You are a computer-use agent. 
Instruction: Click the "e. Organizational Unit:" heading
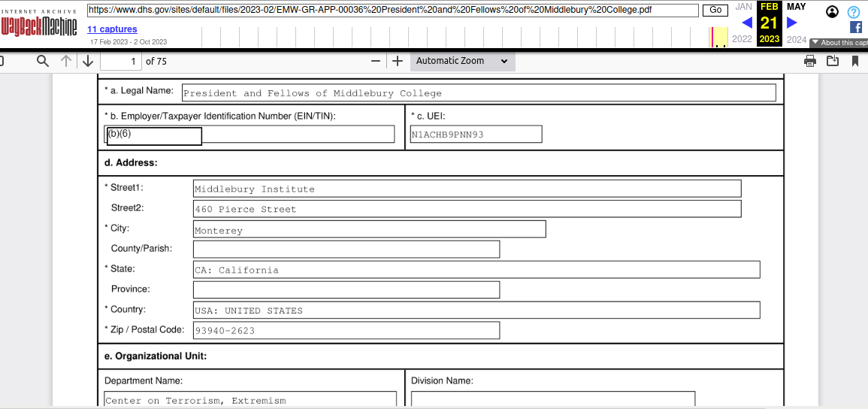156,356
